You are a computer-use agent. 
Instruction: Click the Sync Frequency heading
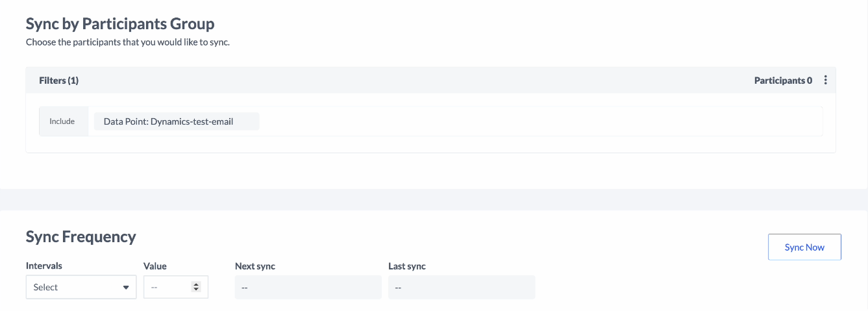tap(81, 237)
